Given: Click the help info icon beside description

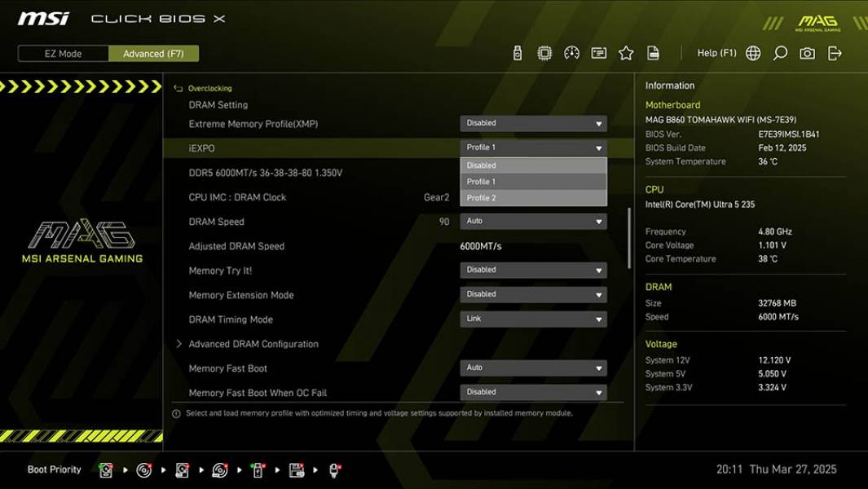Looking at the screenshot, I should pyautogui.click(x=176, y=414).
